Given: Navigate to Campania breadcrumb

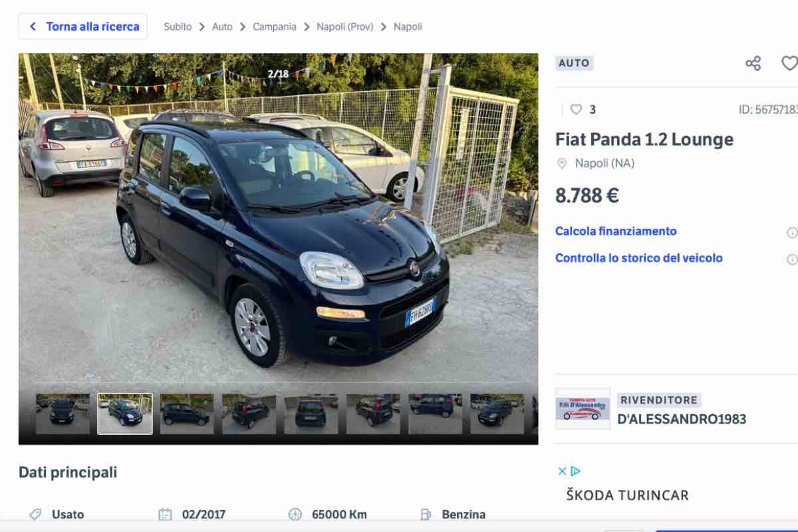Looking at the screenshot, I should click(274, 27).
